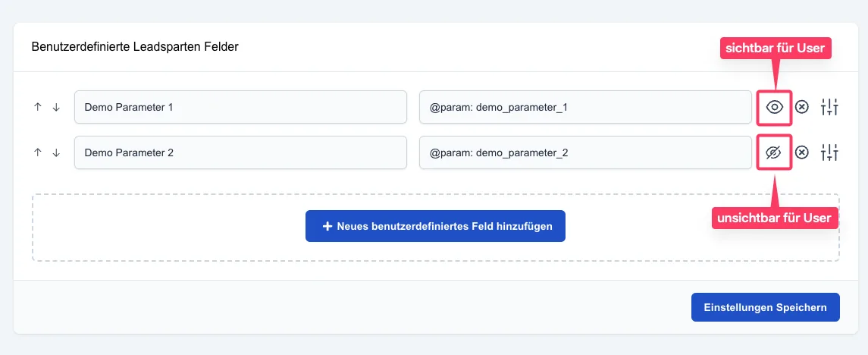
Task: Open slider settings for Demo Parameter 1
Action: 830,107
